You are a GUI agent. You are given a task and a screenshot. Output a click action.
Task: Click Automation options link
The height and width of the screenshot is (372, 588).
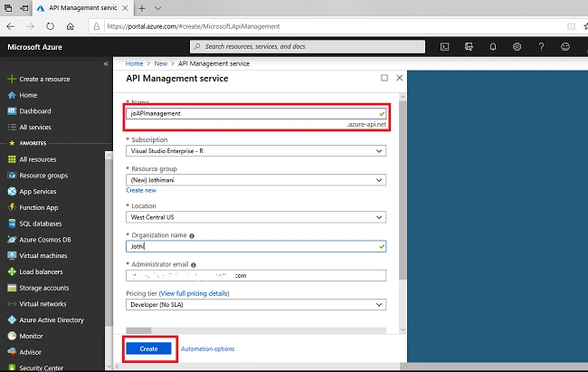207,348
